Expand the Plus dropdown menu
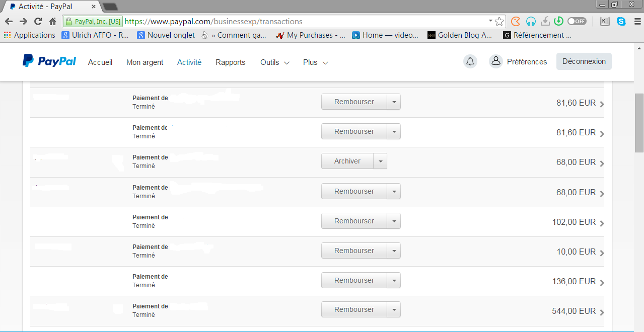Viewport: 644px width, 332px height. (315, 62)
